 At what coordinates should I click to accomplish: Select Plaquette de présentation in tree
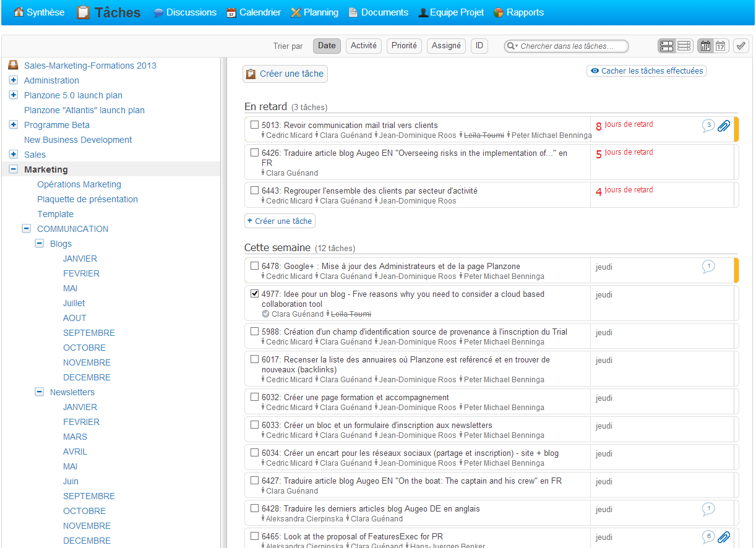[x=87, y=199]
